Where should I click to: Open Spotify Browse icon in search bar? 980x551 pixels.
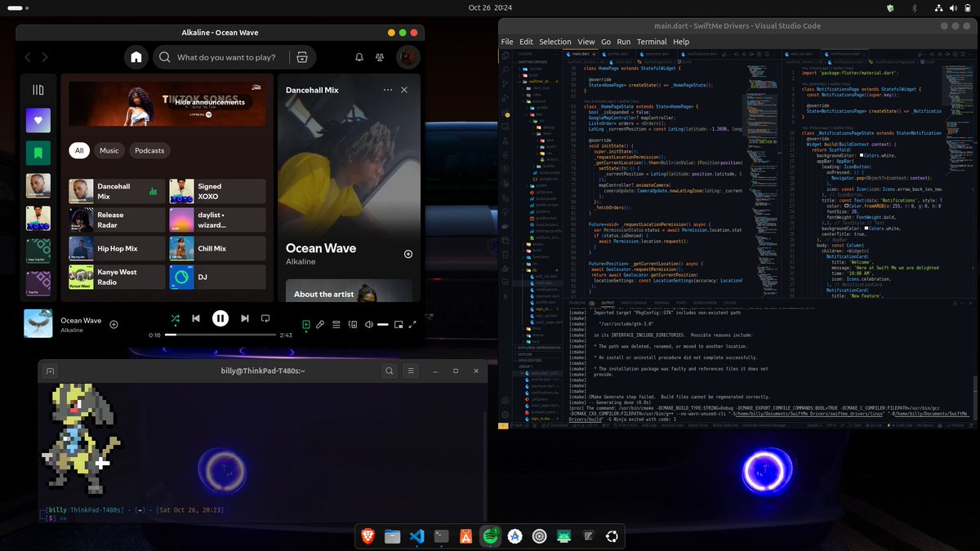[x=301, y=57]
